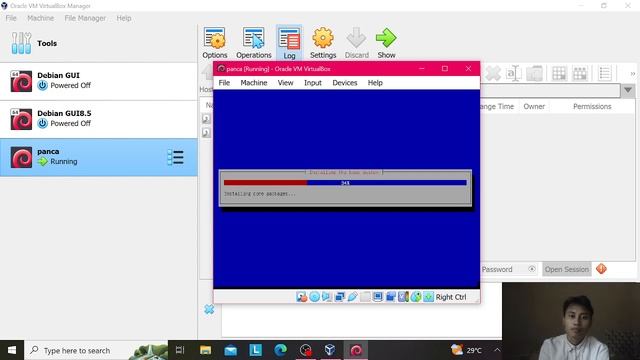This screenshot has width=640, height=360.
Task: Click the guest path input field
Action: [x=550, y=90]
